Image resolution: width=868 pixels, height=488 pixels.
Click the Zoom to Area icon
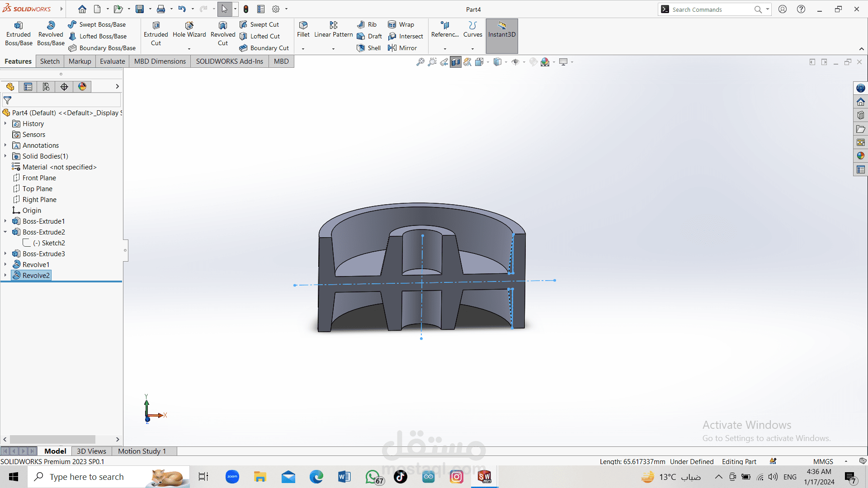coord(432,62)
